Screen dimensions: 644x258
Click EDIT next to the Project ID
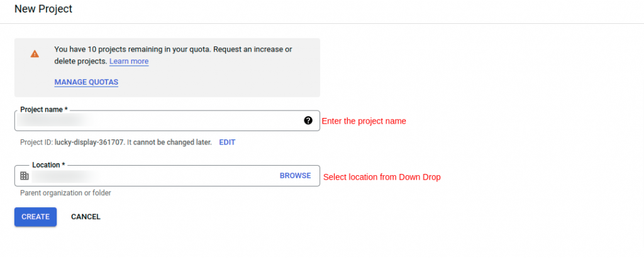[x=227, y=142]
